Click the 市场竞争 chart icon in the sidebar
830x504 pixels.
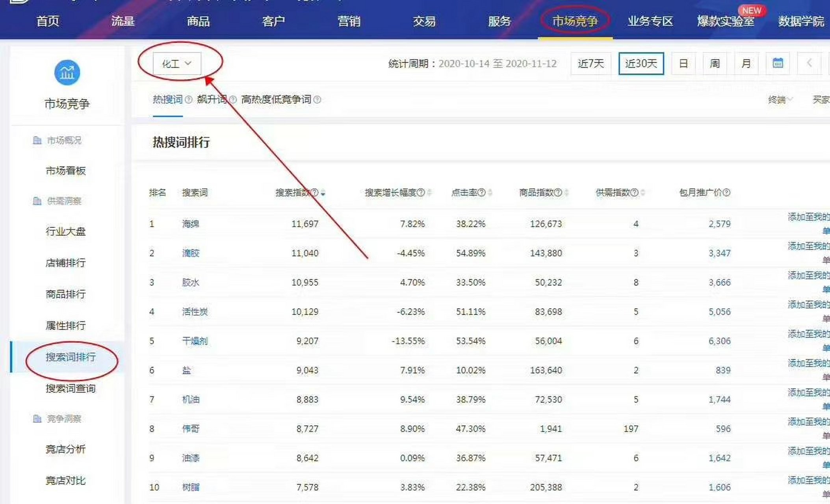click(x=67, y=72)
